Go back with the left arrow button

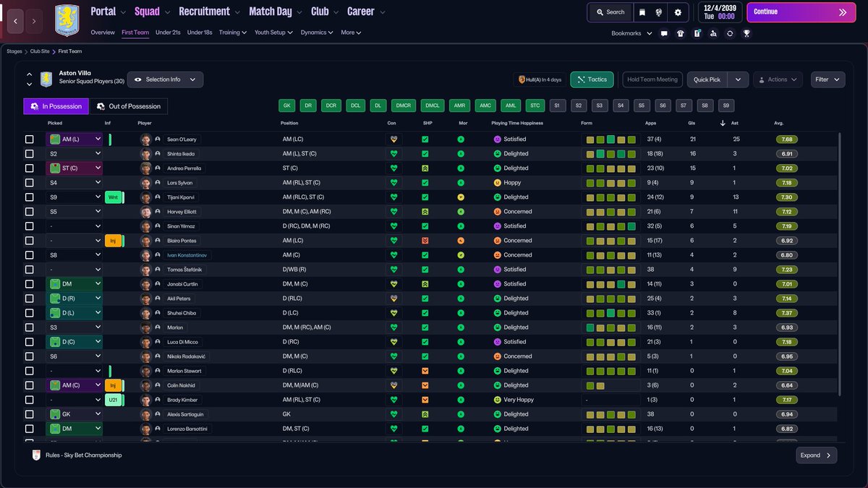point(16,22)
